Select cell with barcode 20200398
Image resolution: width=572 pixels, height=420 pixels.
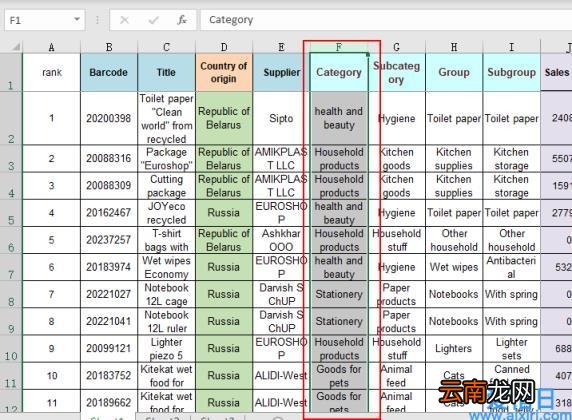[109, 118]
